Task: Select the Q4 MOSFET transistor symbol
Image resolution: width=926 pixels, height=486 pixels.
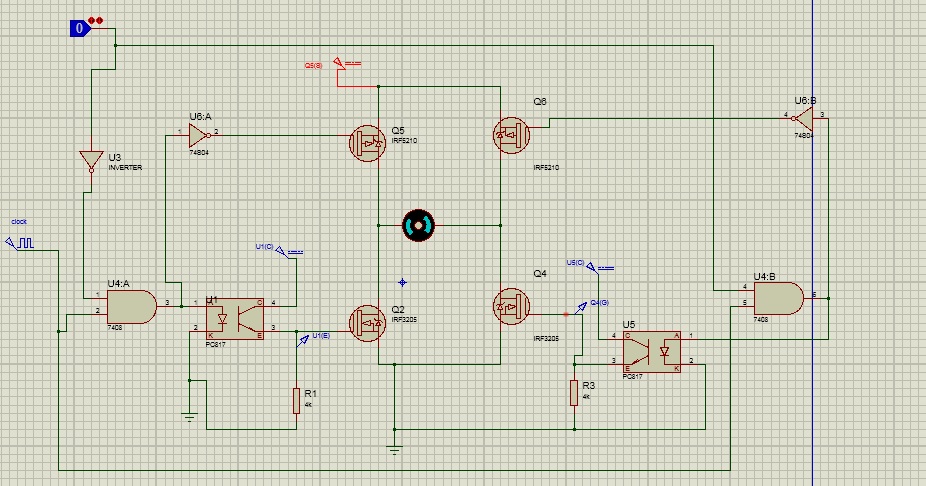Action: pos(511,306)
